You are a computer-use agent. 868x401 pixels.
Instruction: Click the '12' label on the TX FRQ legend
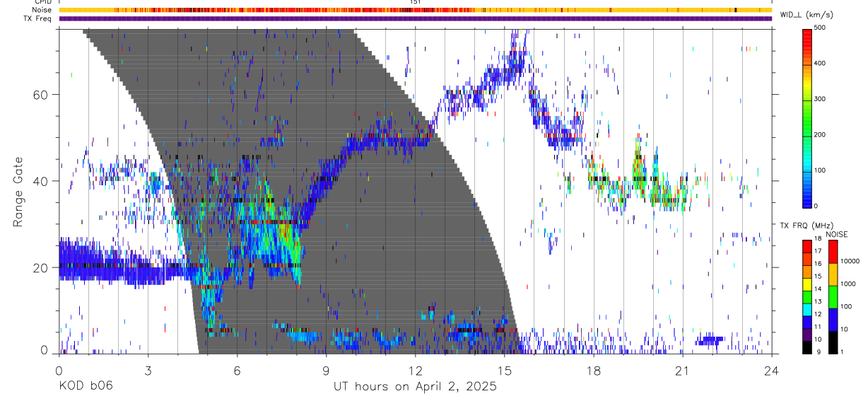coord(819,314)
